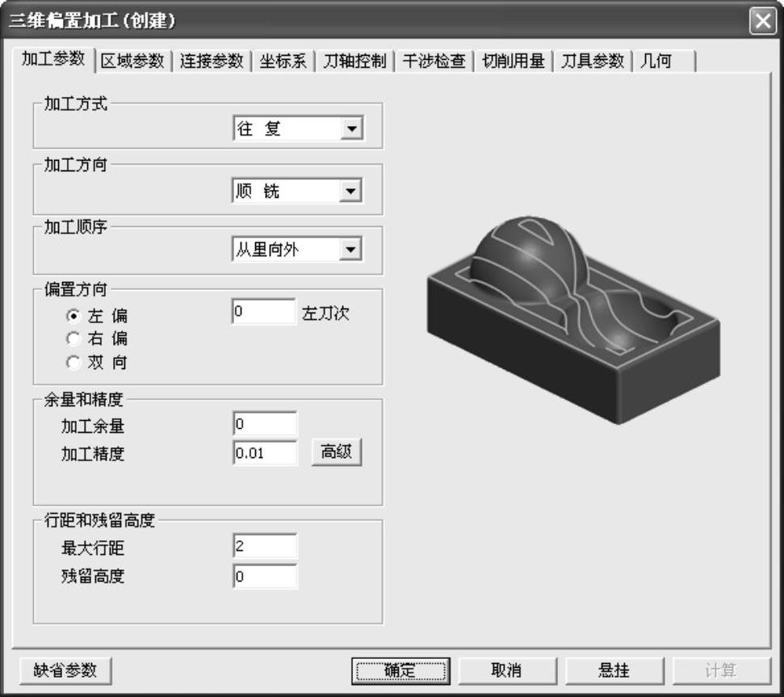Switch to the 刀轴控制 tab
Image resolution: width=784 pixels, height=697 pixels.
pos(354,61)
